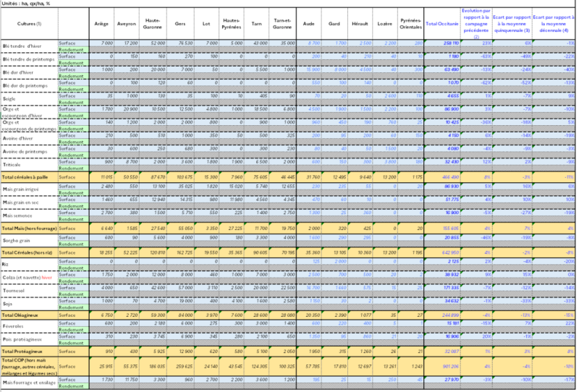Click the 'Haute-Garonne' column header
This screenshot has height=392, width=579.
153,24
